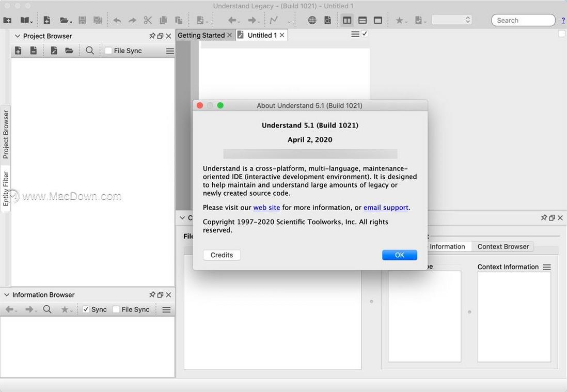Click OK in the About dialog
567x392 pixels.
(x=400, y=255)
